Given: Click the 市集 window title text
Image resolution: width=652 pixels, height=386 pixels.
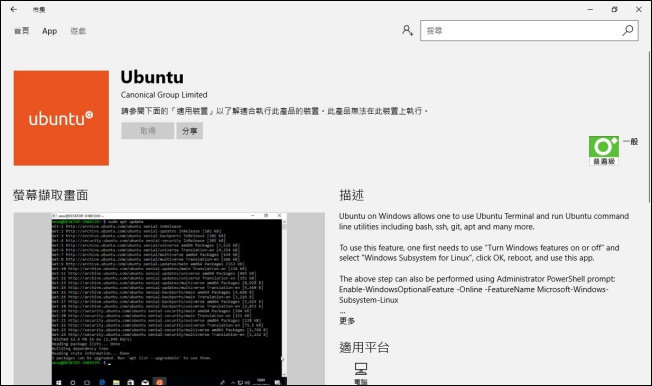Looking at the screenshot, I should click(39, 10).
